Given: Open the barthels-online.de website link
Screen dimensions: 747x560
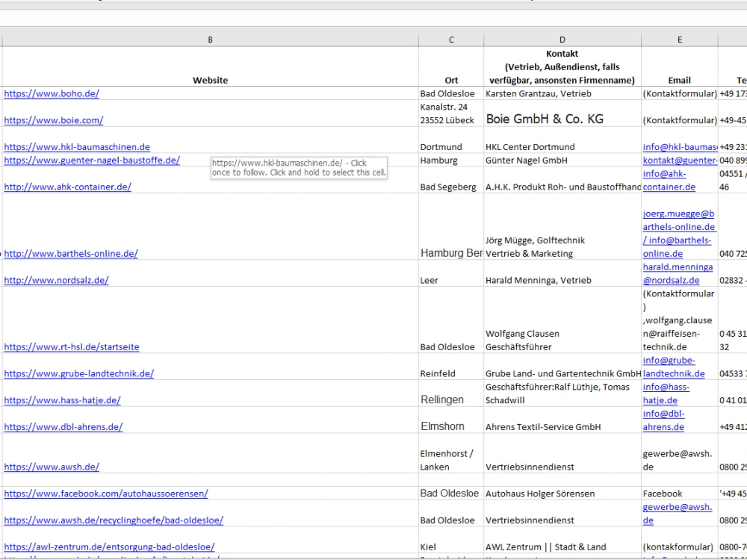Looking at the screenshot, I should pyautogui.click(x=71, y=254).
